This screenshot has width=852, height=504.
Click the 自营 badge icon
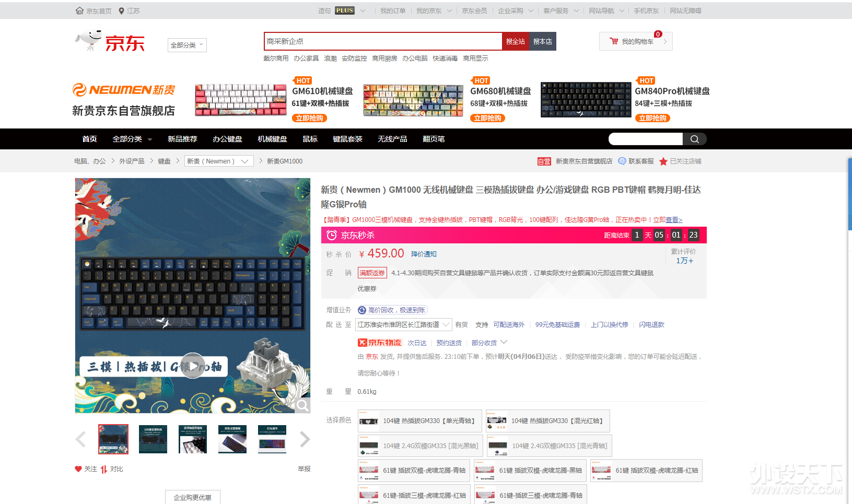coord(544,161)
